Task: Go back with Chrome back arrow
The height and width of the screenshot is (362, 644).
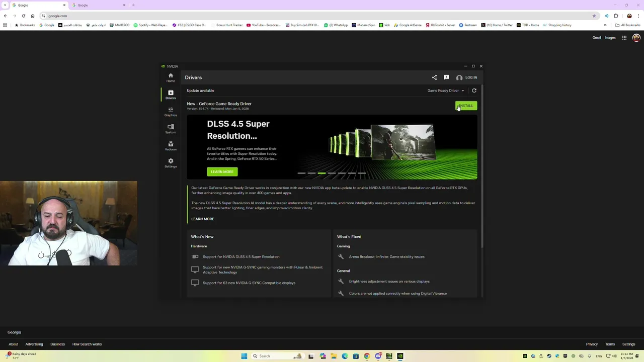Action: (6, 16)
